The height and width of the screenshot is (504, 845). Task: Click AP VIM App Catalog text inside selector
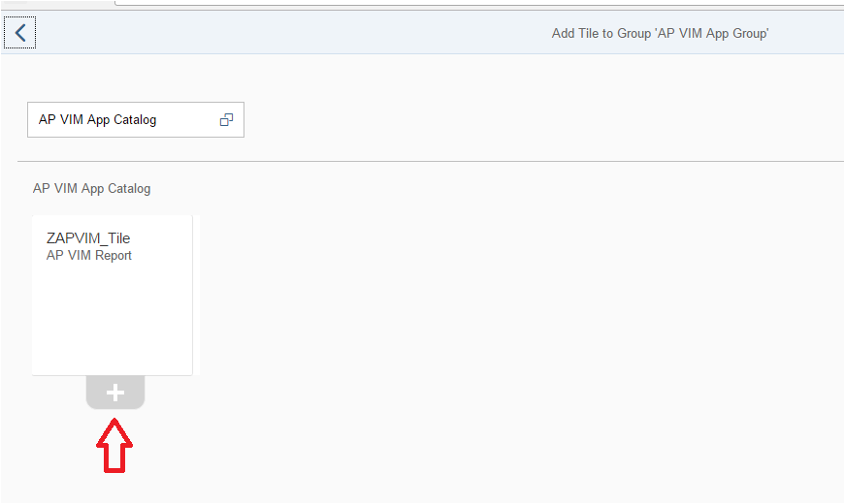98,119
